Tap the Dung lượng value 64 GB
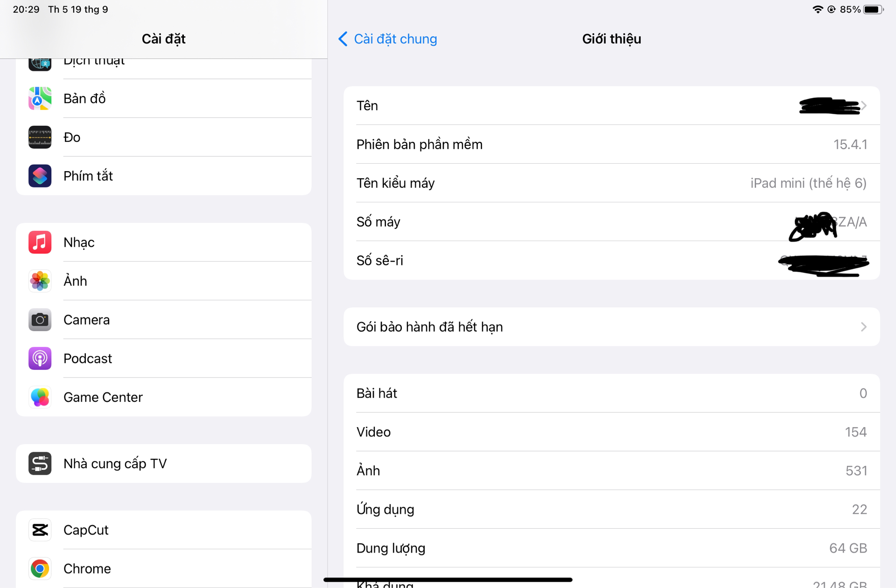 (x=848, y=548)
